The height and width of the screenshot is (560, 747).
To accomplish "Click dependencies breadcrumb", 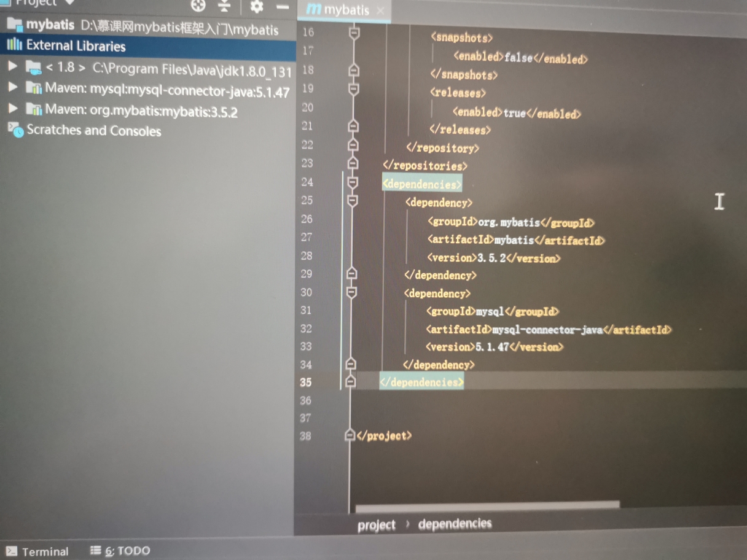I will click(455, 524).
